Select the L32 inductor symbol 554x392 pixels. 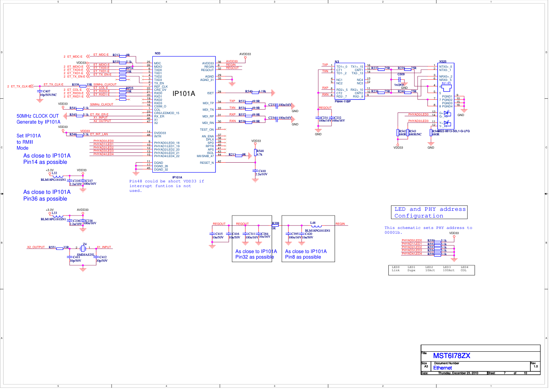click(x=58, y=176)
